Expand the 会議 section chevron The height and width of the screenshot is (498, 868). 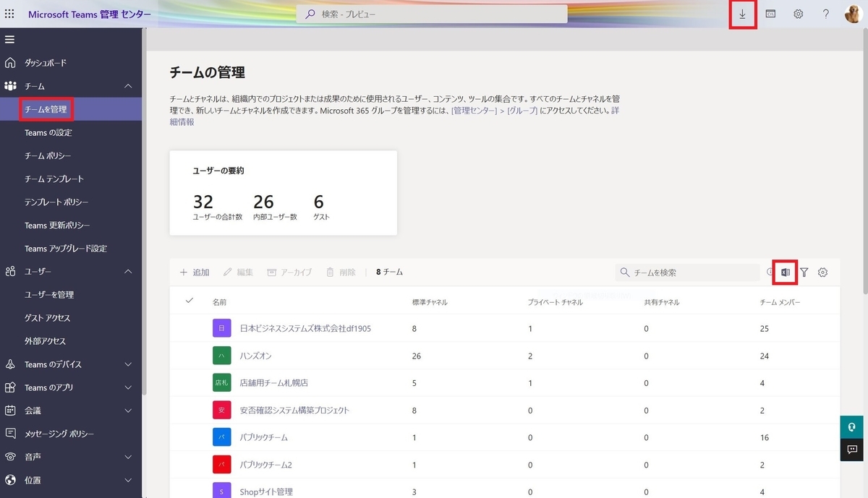click(128, 411)
